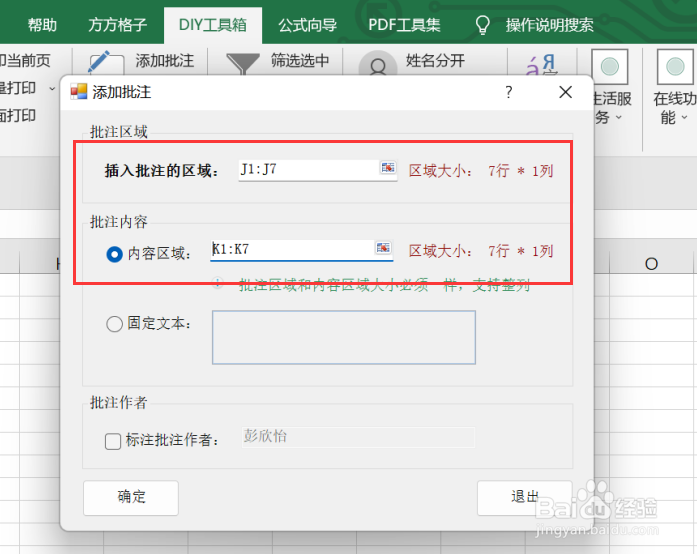Click the 姓名分开 person icon
Screen dimensions: 697x554
tap(378, 63)
